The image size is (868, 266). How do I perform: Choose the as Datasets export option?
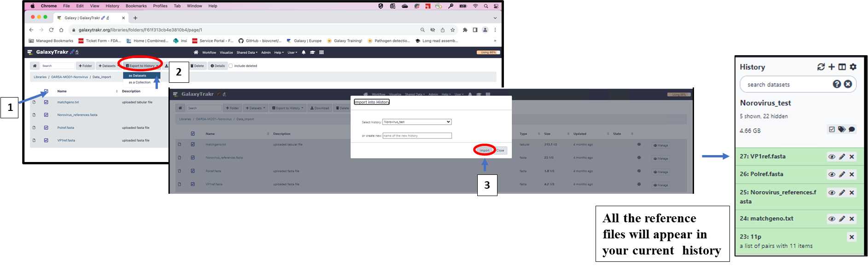(x=142, y=75)
